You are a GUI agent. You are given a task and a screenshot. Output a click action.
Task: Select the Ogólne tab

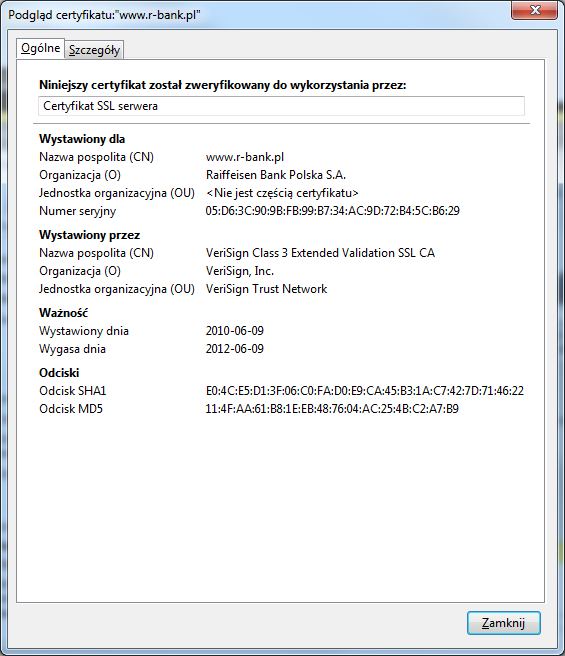tap(41, 48)
